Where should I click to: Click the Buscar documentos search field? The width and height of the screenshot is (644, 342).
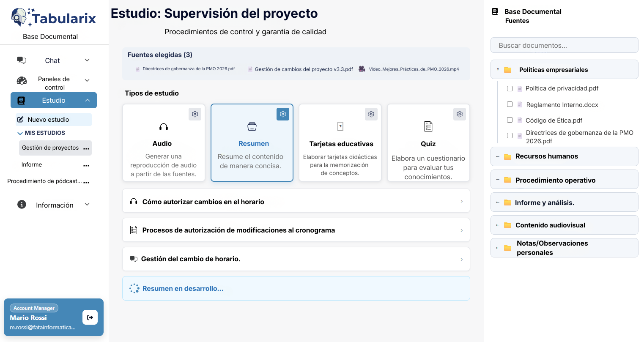click(564, 45)
